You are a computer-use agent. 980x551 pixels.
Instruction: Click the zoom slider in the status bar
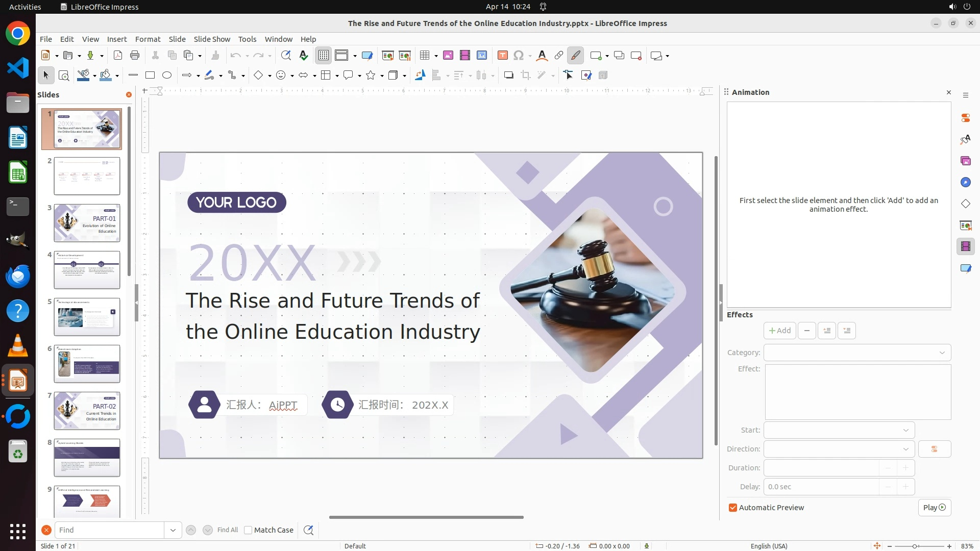pyautogui.click(x=914, y=546)
